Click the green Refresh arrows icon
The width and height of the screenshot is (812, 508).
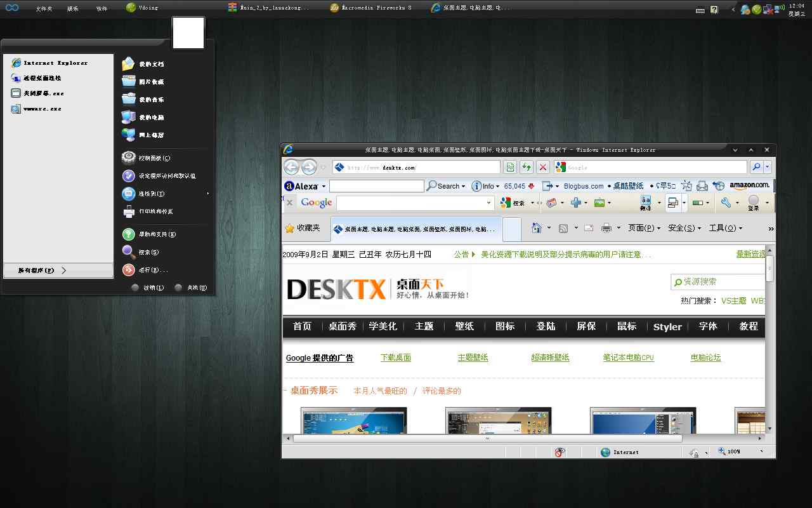pyautogui.click(x=526, y=167)
